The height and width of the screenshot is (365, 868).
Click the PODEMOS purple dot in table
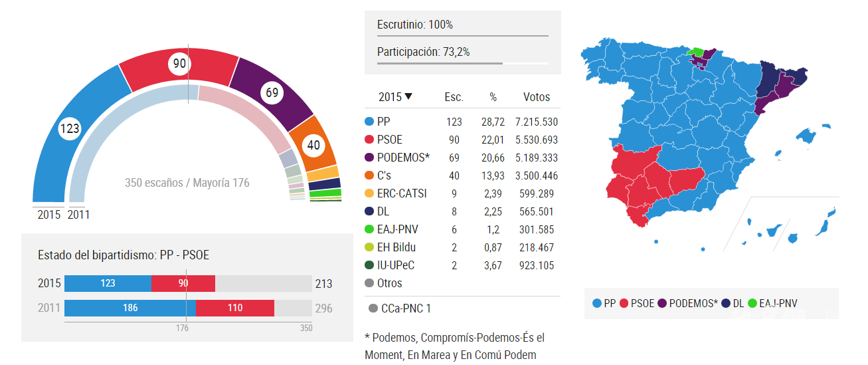pyautogui.click(x=369, y=158)
